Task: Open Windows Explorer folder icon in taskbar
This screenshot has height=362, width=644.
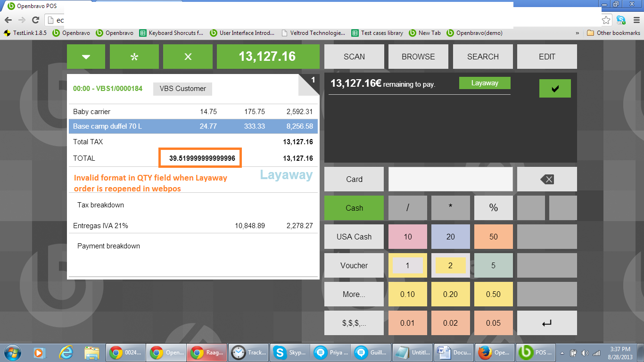Action: click(92, 352)
